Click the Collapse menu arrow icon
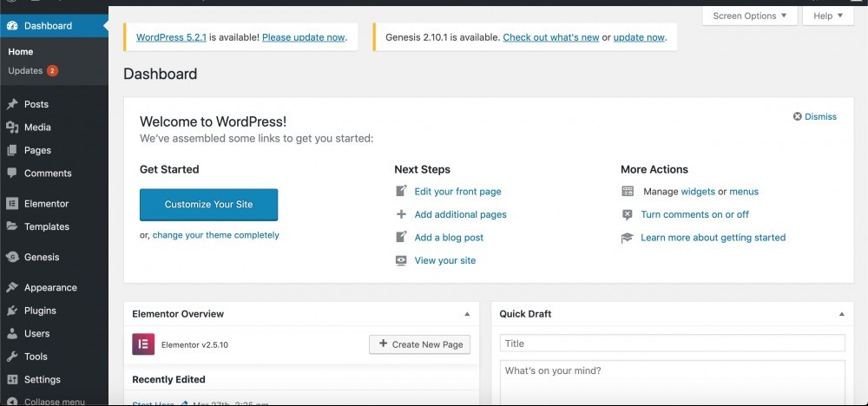The image size is (868, 406). point(12,402)
